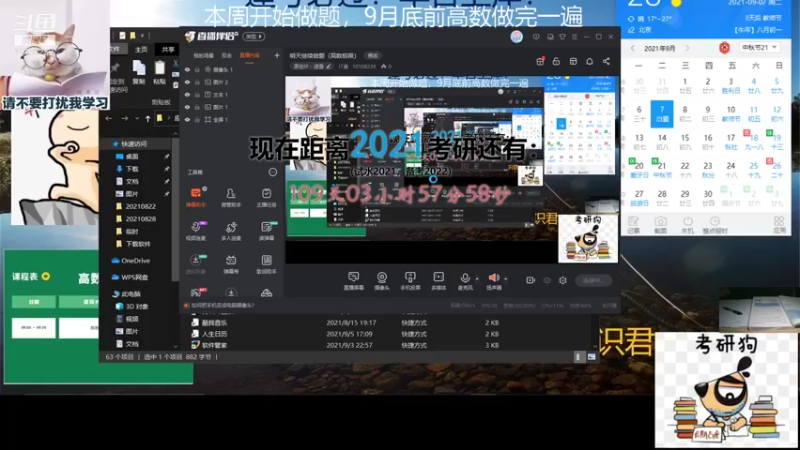800x450 pixels.
Task: Click the red back-to-today calendar icon
Action: click(x=724, y=47)
